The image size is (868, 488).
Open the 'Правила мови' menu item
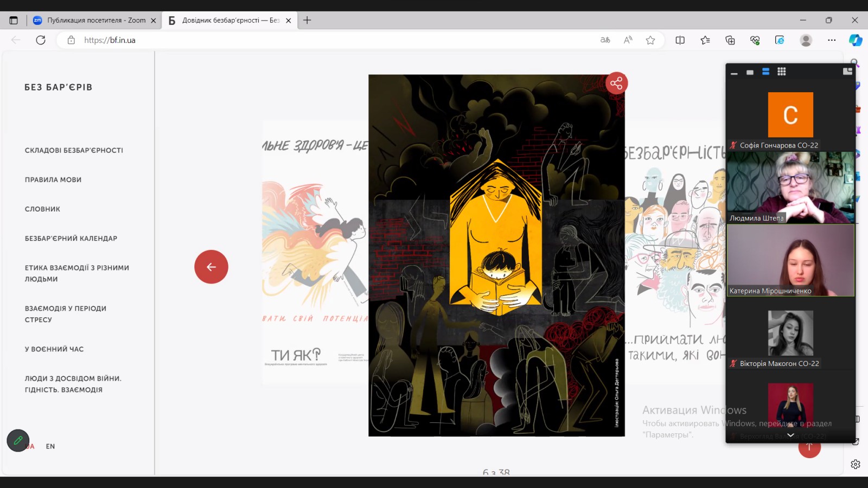tap(53, 179)
